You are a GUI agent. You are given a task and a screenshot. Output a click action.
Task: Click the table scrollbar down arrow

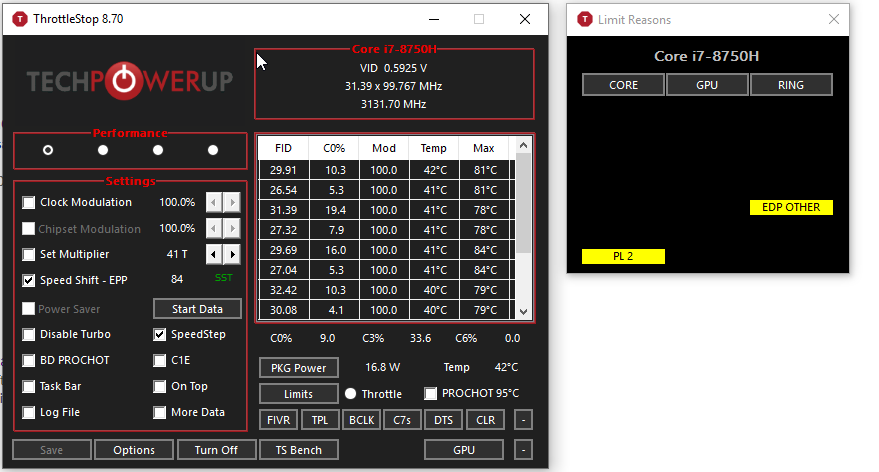524,312
